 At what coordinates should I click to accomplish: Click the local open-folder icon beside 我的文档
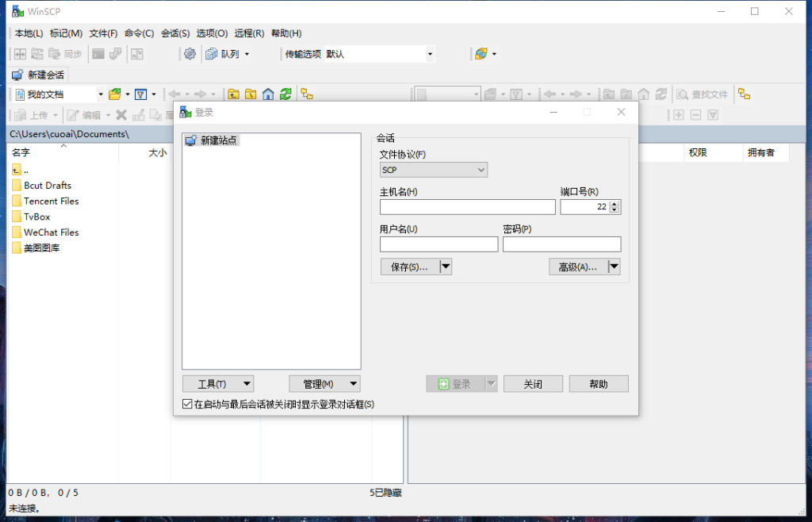[x=115, y=94]
